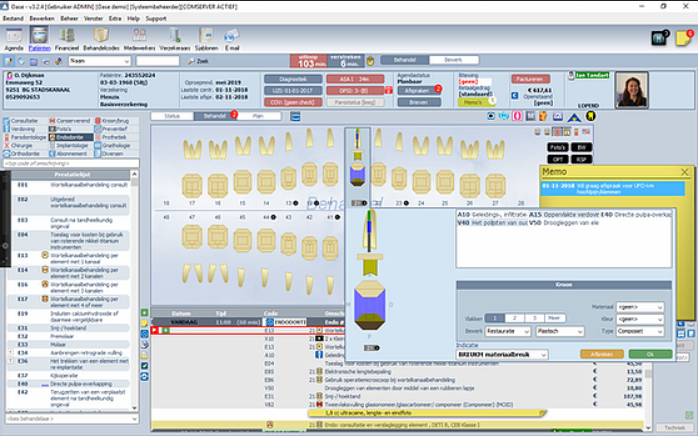Switch to the Plan tab

click(x=258, y=116)
